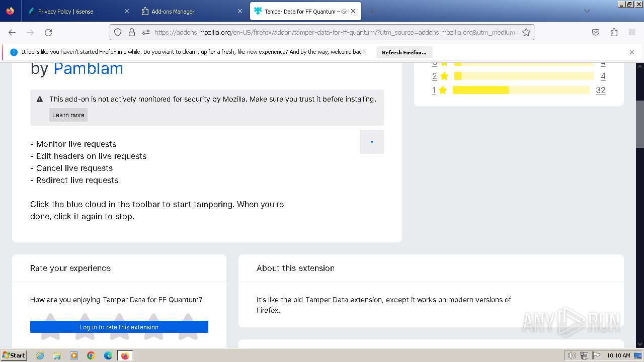644x362 pixels.
Task: Open tracking protection shield icon
Action: pyautogui.click(x=118, y=32)
